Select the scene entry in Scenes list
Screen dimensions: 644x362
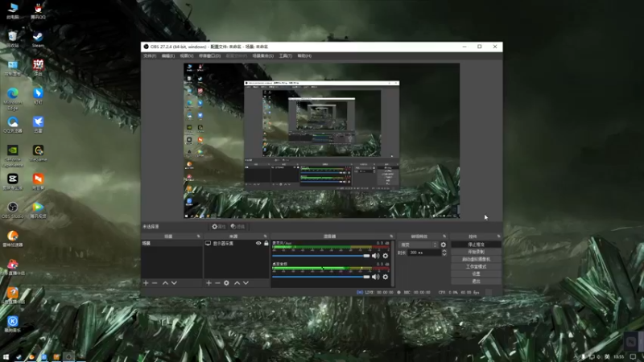click(171, 244)
